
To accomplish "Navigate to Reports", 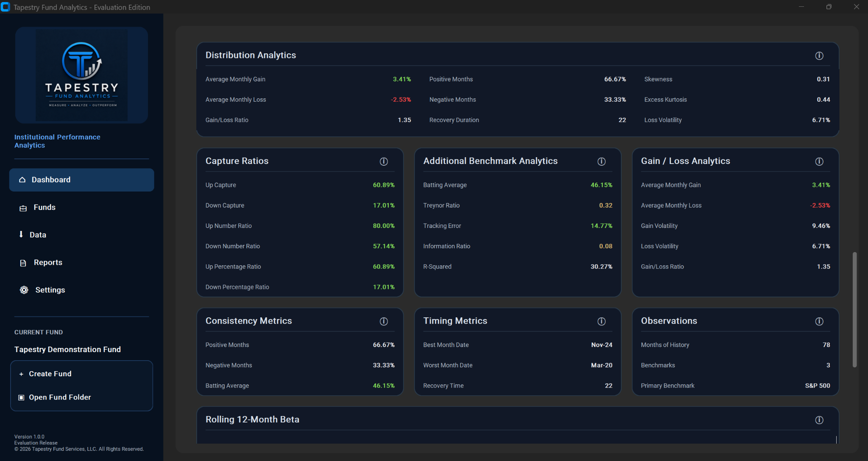I will point(81,262).
